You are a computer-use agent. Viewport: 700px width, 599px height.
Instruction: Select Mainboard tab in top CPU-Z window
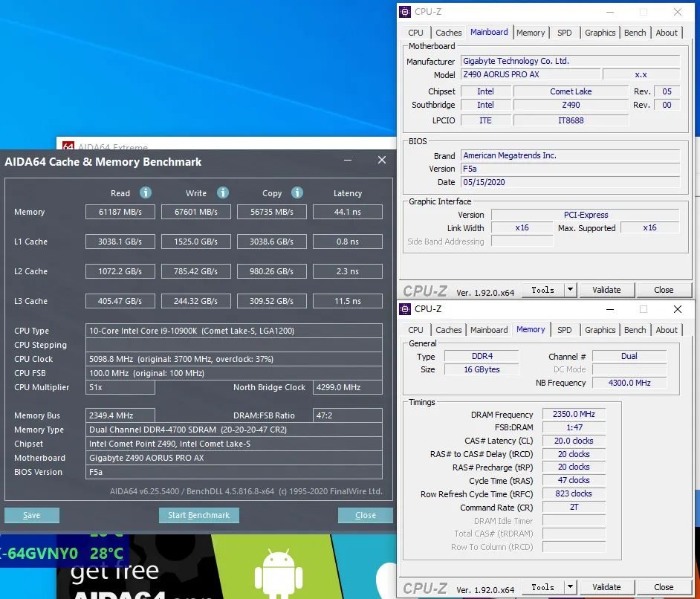point(489,32)
